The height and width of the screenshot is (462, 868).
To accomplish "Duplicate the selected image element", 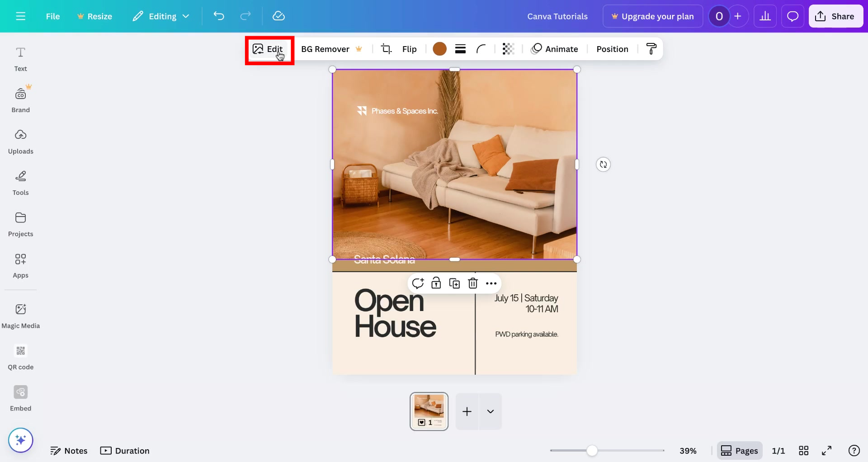I will point(455,283).
